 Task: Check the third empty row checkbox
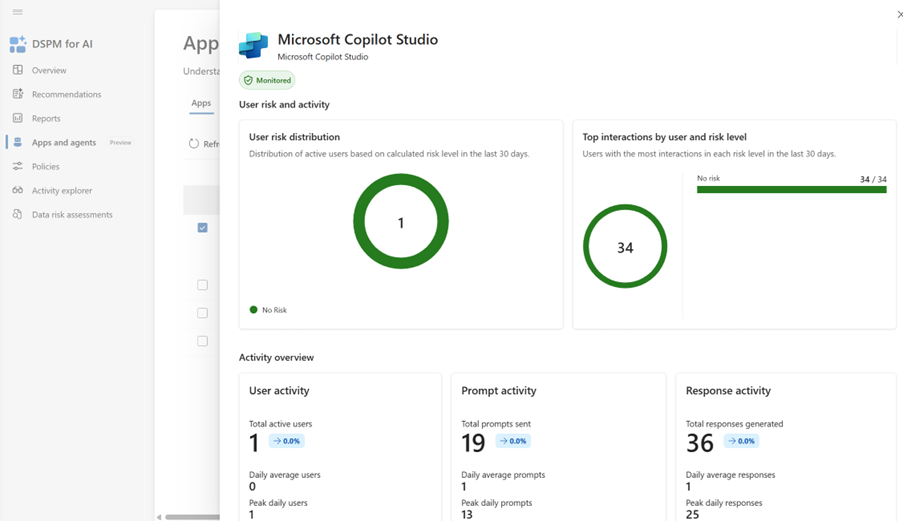pyautogui.click(x=203, y=341)
